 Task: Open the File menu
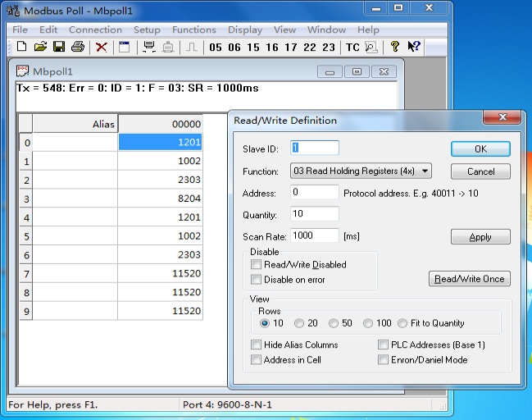20,30
